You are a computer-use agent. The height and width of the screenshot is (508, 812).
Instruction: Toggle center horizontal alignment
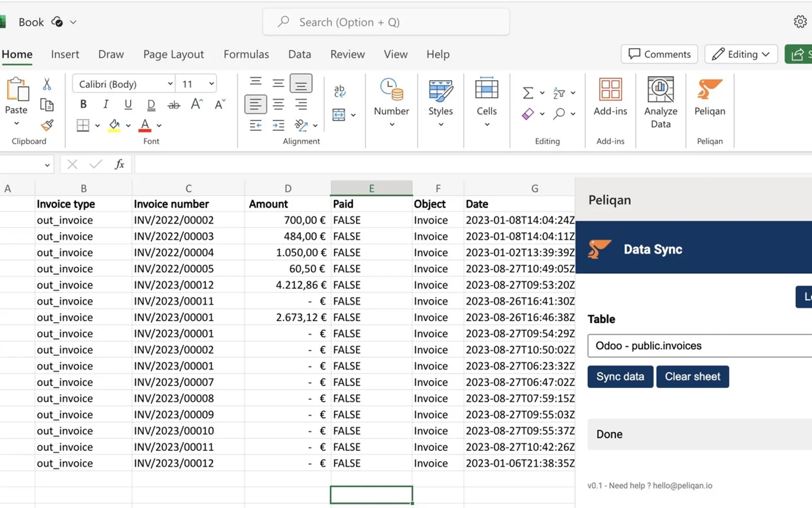tap(278, 105)
